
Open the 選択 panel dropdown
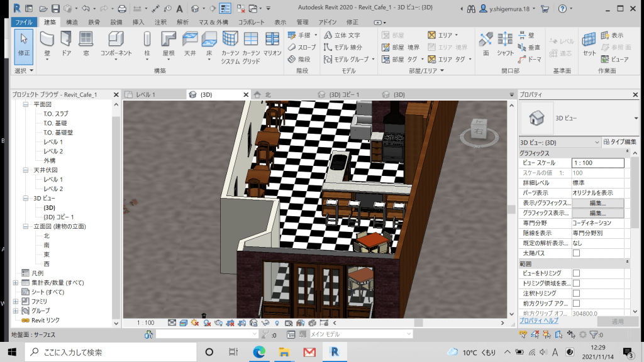pyautogui.click(x=24, y=71)
